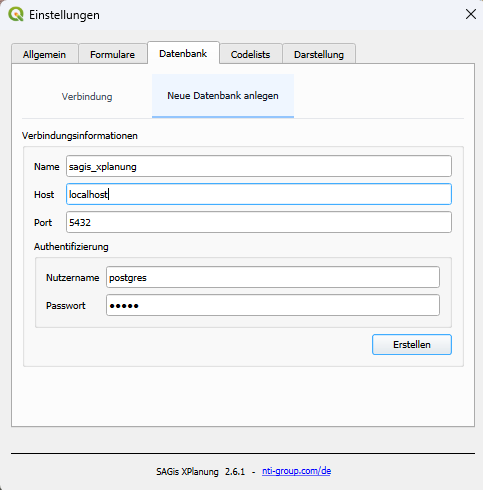This screenshot has height=490, width=483.
Task: Click the SAGis XPlanung 2.6.1 version text
Action: tap(201, 472)
